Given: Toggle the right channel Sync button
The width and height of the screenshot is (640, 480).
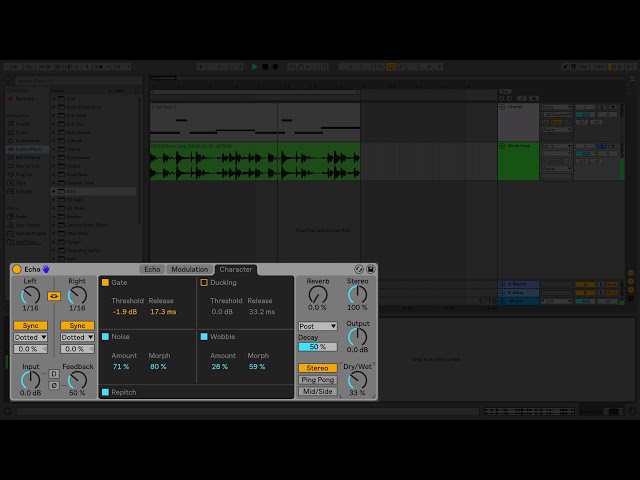Looking at the screenshot, I should point(77,326).
